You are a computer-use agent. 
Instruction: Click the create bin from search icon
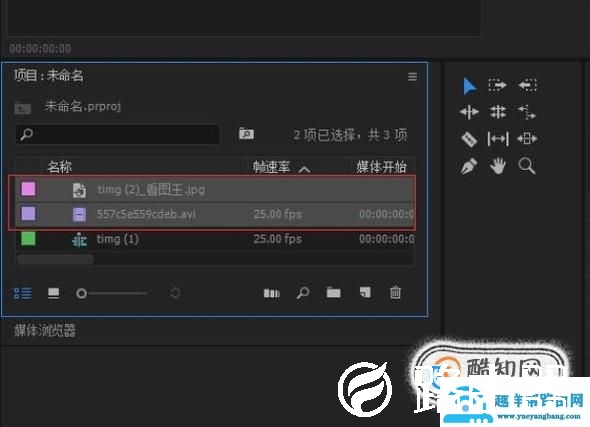[246, 134]
